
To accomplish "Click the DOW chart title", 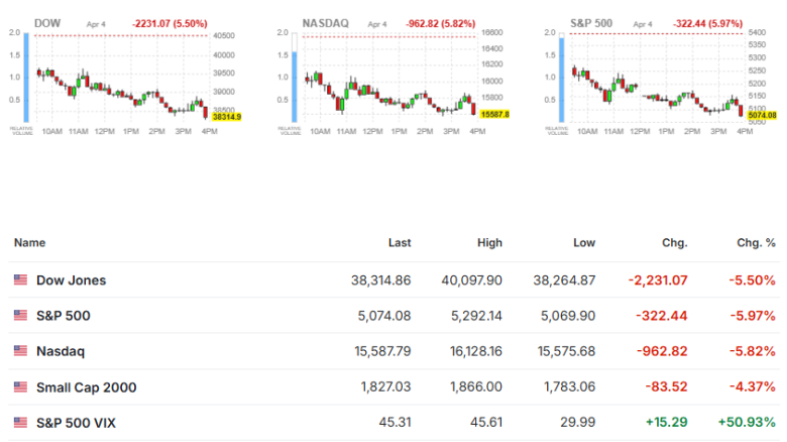I will 47,23.
